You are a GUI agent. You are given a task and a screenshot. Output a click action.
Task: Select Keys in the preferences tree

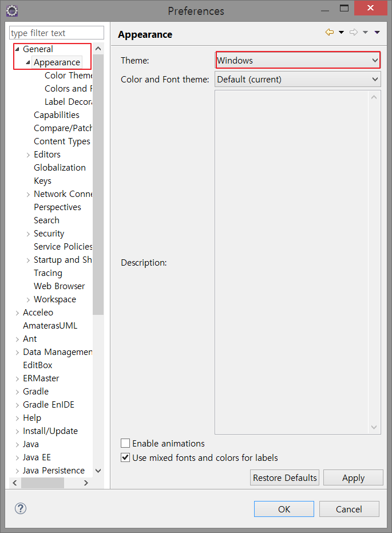click(42, 181)
